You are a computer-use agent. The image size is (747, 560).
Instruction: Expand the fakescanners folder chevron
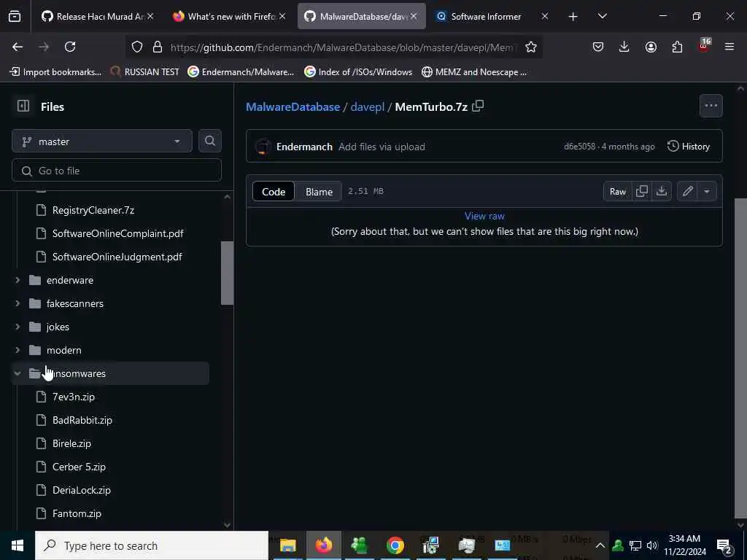point(18,303)
